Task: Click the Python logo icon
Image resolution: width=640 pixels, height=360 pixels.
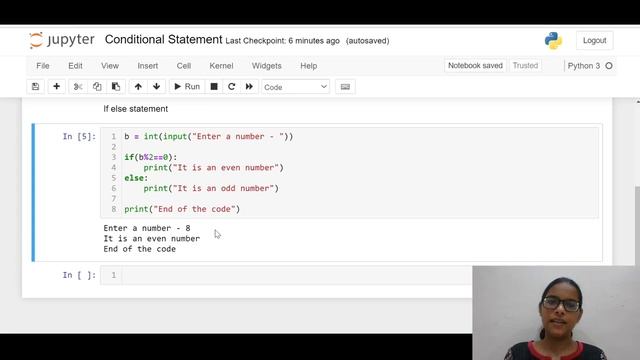Action: pos(553,40)
